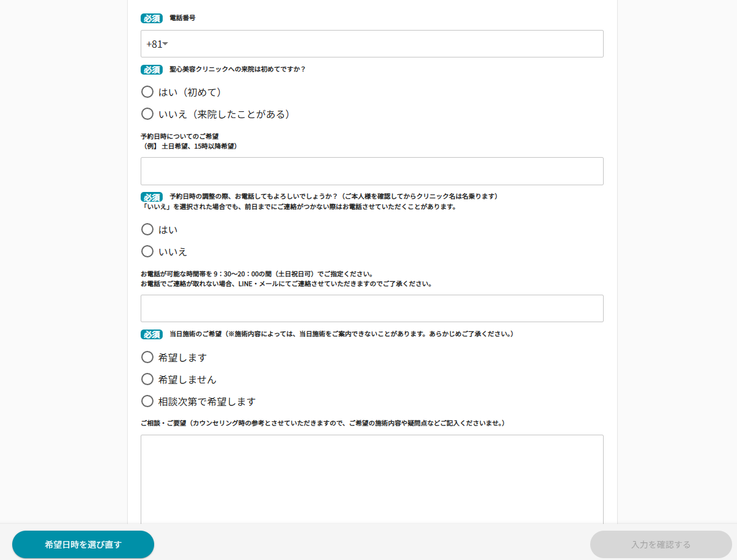The width and height of the screenshot is (737, 560).
Task: Choose はい for phone contact permission
Action: point(147,229)
